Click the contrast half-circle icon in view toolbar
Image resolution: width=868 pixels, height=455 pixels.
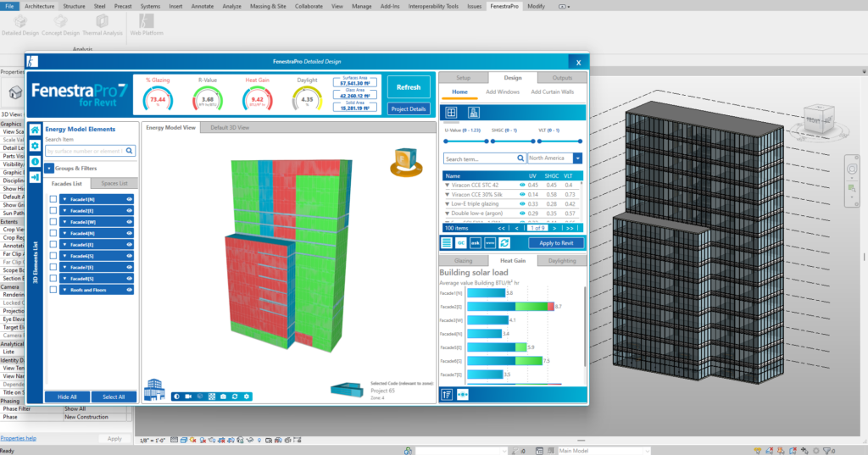176,397
